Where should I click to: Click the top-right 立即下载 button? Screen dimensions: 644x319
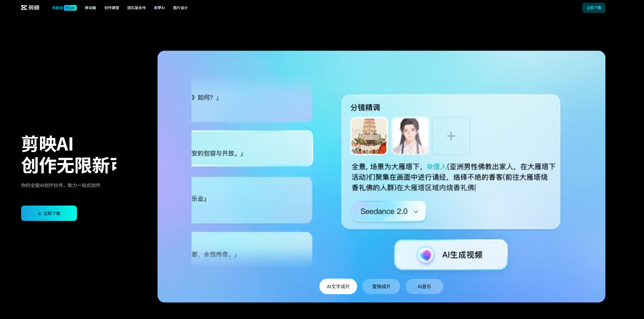click(594, 8)
